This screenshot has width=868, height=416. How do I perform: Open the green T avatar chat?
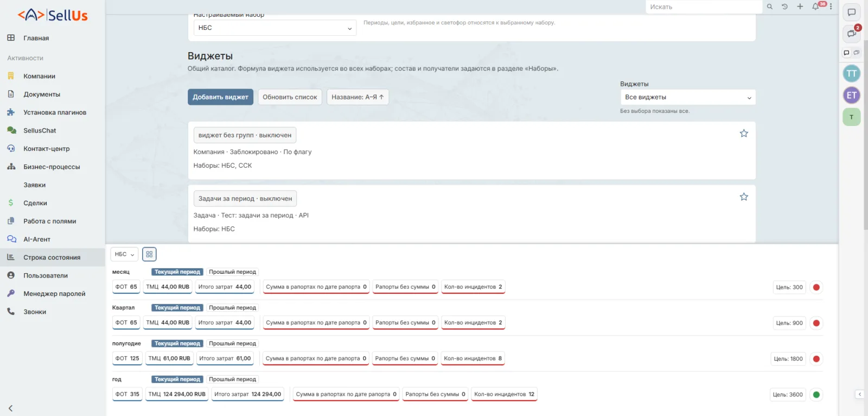click(x=852, y=117)
